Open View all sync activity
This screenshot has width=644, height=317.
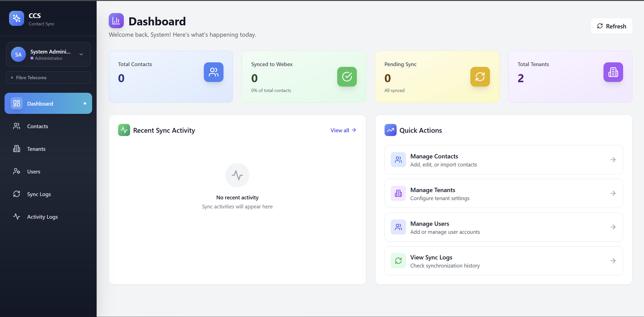[343, 130]
